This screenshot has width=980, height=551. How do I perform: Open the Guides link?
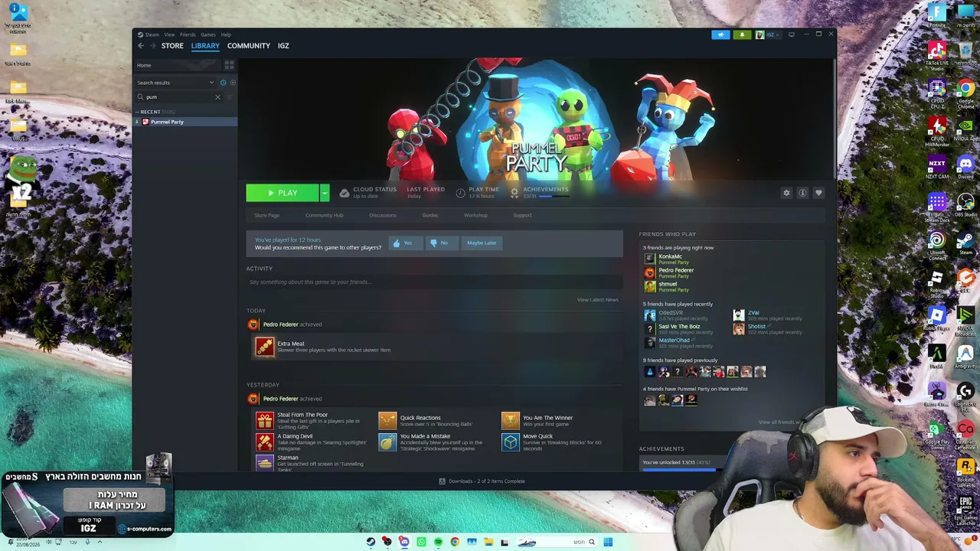[x=430, y=215]
